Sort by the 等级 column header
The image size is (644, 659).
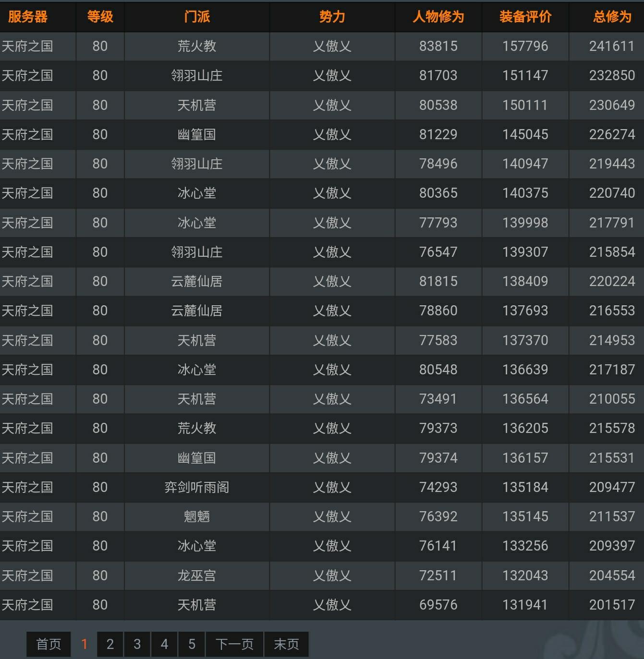click(100, 17)
